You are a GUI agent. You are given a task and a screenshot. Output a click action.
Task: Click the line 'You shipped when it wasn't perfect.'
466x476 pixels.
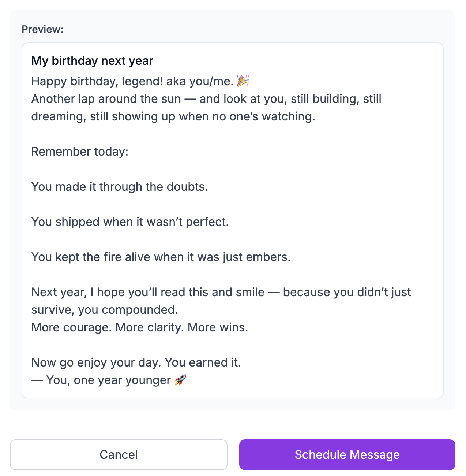[129, 222]
